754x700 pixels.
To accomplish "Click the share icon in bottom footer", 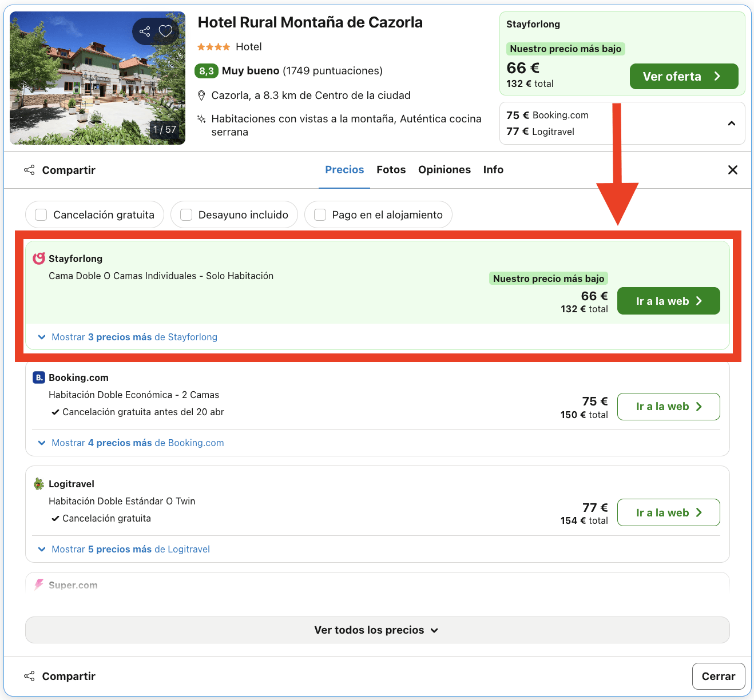I will tap(29, 676).
